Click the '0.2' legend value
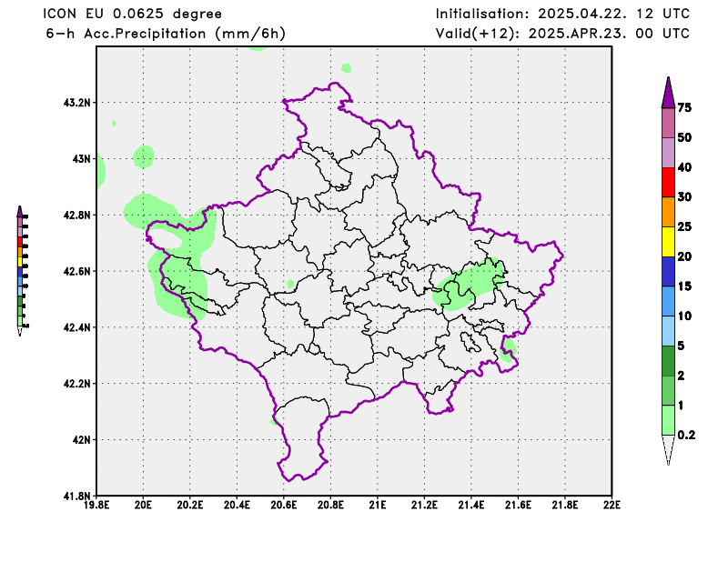The width and height of the screenshot is (728, 562). coord(686,435)
